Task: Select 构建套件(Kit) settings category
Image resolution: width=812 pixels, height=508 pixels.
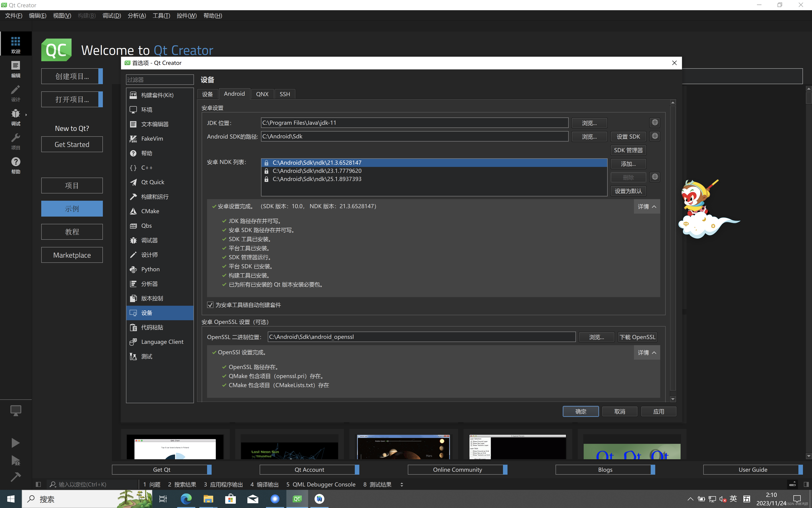Action: click(x=160, y=95)
